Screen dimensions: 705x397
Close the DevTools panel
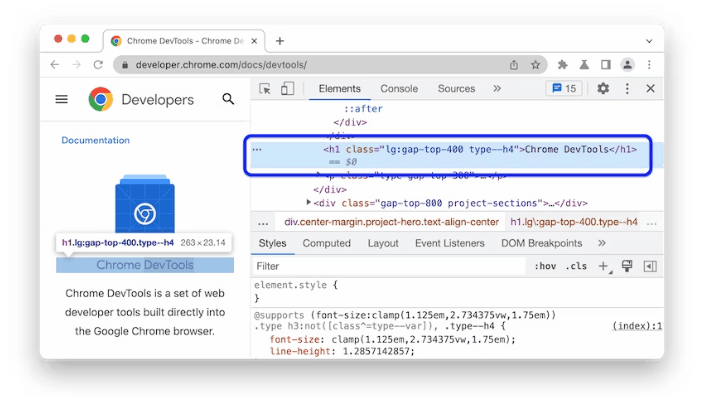tap(650, 89)
